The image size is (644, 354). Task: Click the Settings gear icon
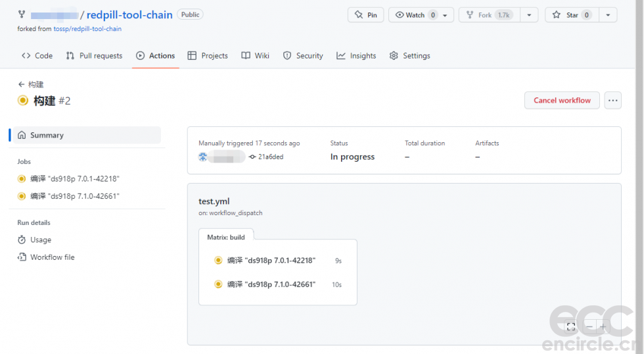[x=394, y=55]
